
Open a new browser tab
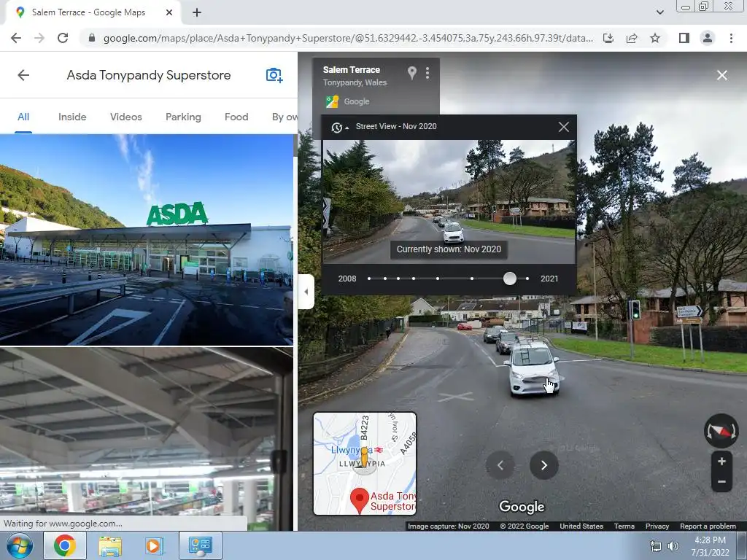tap(197, 12)
